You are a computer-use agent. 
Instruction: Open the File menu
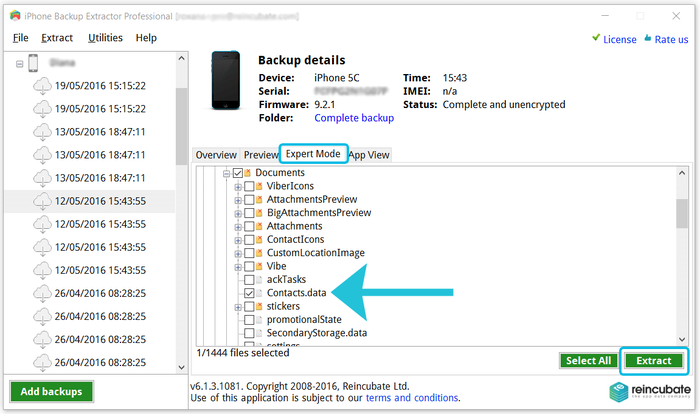point(21,38)
